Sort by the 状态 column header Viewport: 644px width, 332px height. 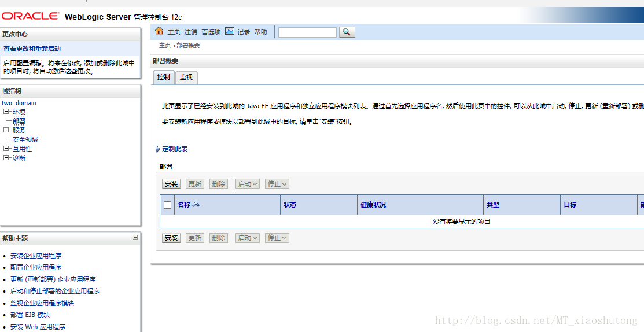(289, 205)
